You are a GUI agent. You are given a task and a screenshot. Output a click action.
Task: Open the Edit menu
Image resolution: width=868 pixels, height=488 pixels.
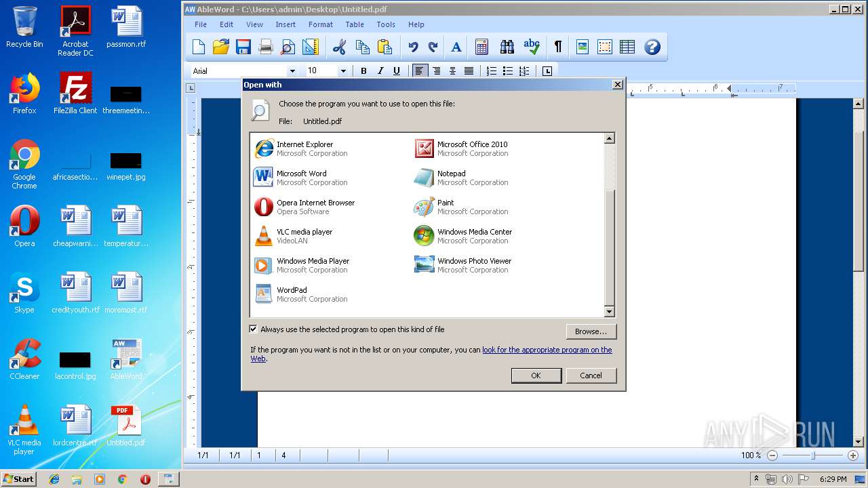[226, 24]
